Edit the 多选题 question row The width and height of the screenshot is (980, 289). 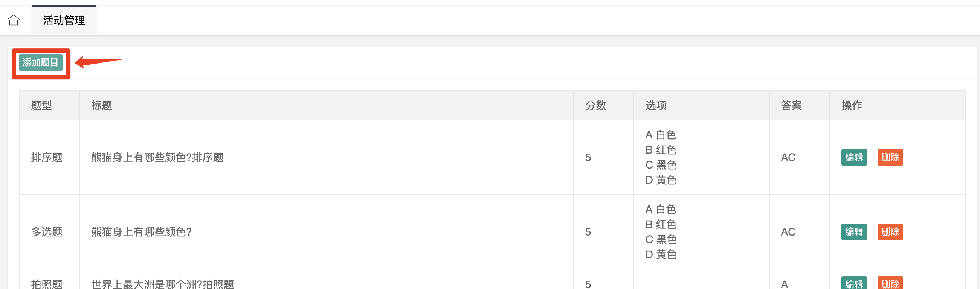(x=854, y=232)
